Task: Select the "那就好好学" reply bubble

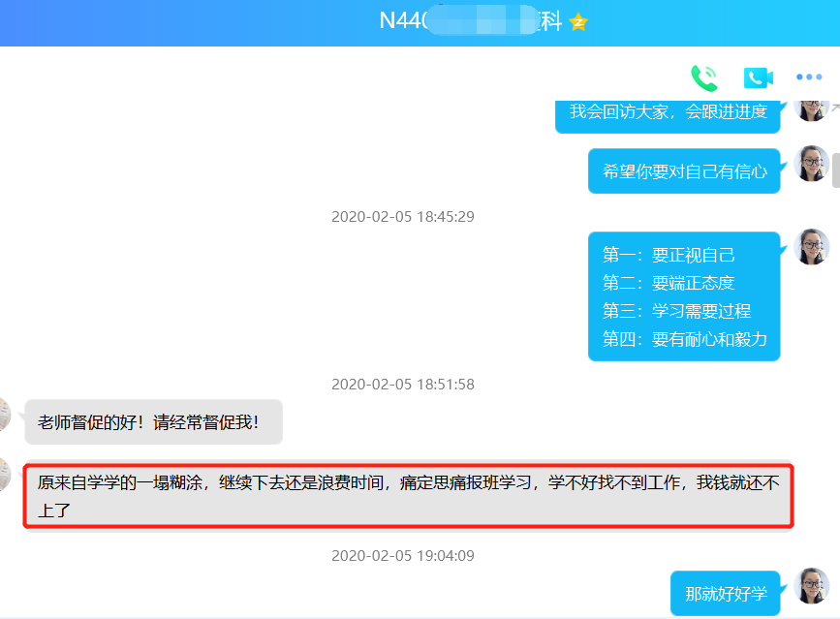Action: pos(725,593)
